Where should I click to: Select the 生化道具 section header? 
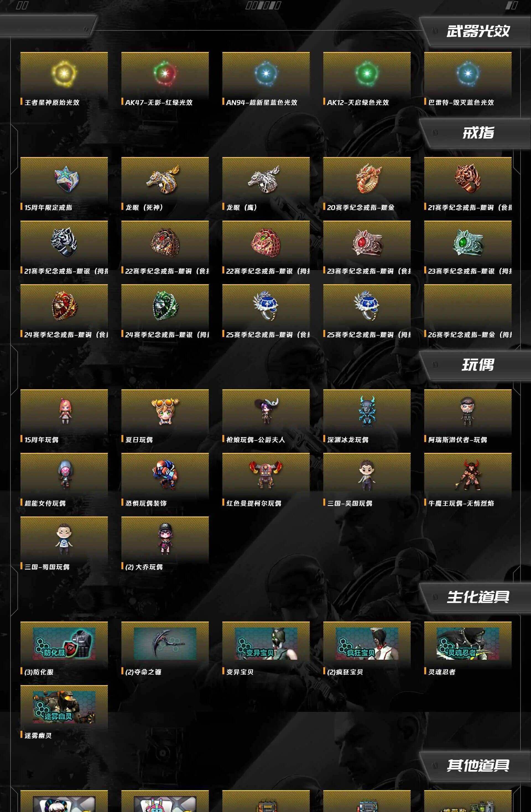pos(478,597)
